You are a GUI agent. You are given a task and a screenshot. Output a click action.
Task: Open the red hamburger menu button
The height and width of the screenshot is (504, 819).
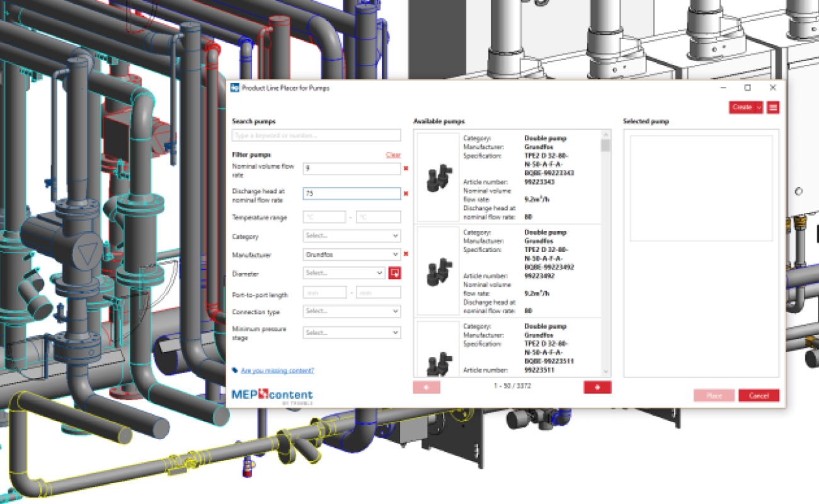click(773, 107)
